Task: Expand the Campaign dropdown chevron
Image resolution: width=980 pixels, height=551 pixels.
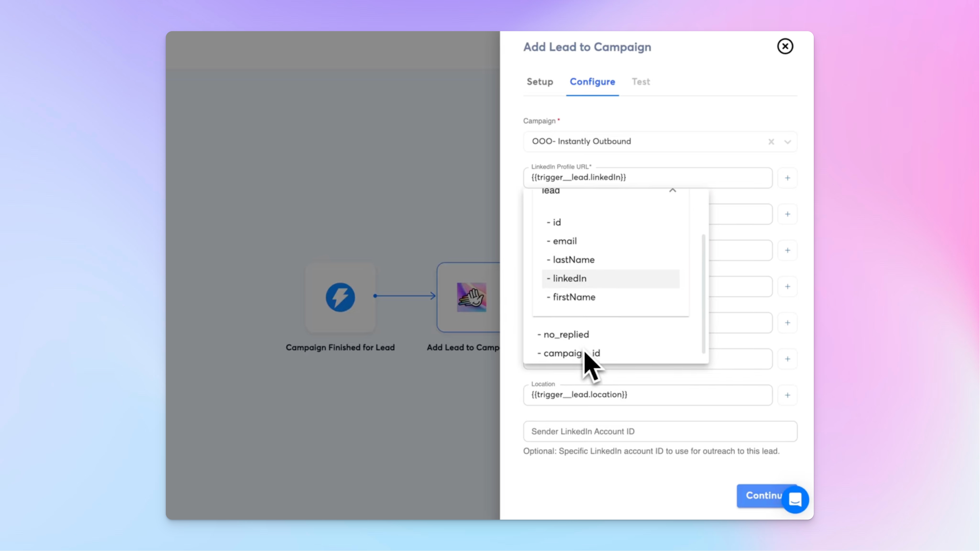Action: click(x=788, y=142)
